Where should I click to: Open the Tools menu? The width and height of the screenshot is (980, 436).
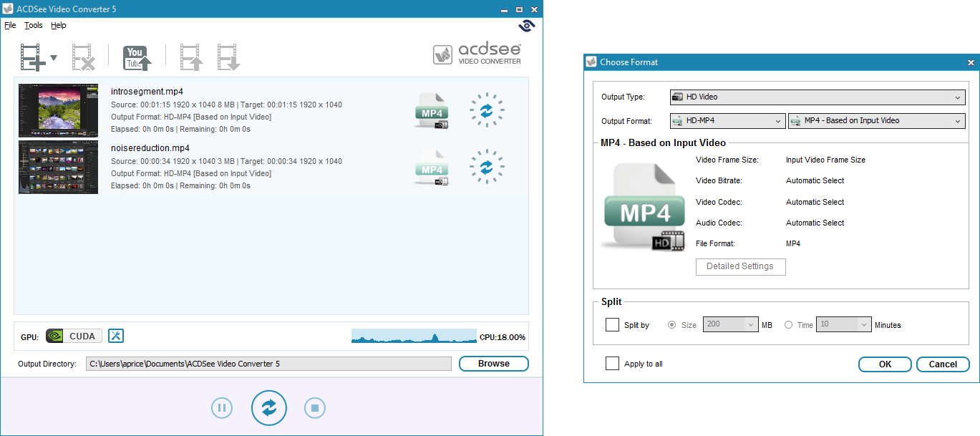pyautogui.click(x=34, y=25)
